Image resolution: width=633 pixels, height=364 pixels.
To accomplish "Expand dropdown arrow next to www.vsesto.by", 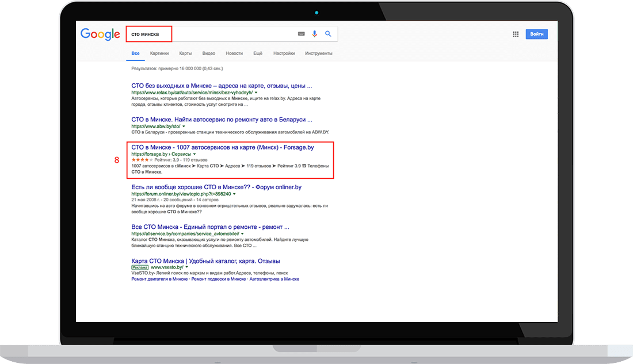I will pos(186,267).
